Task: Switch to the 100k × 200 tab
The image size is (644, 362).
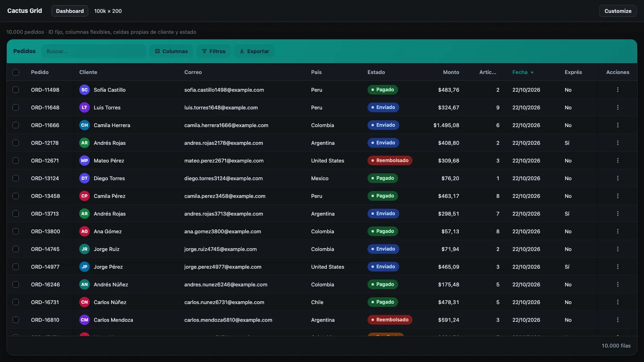Action: pos(108,11)
